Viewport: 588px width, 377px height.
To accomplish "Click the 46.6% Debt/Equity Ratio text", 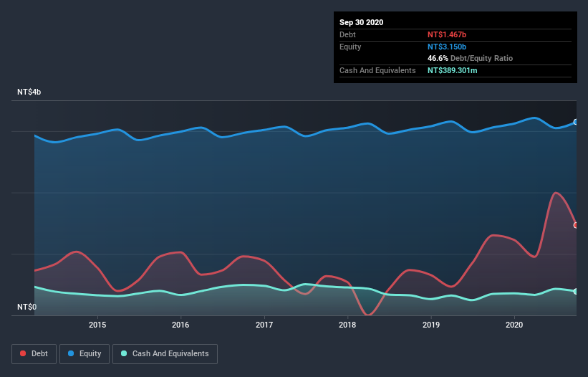I will click(470, 58).
